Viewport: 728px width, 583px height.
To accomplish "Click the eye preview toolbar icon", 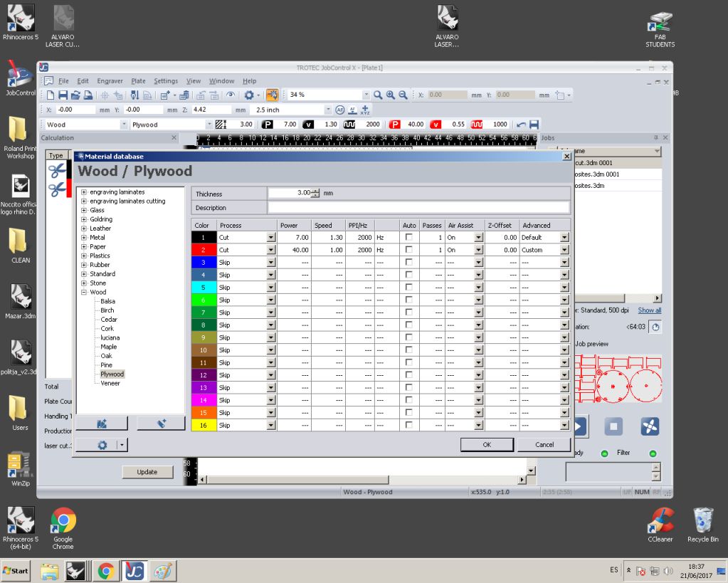I will tap(231, 95).
